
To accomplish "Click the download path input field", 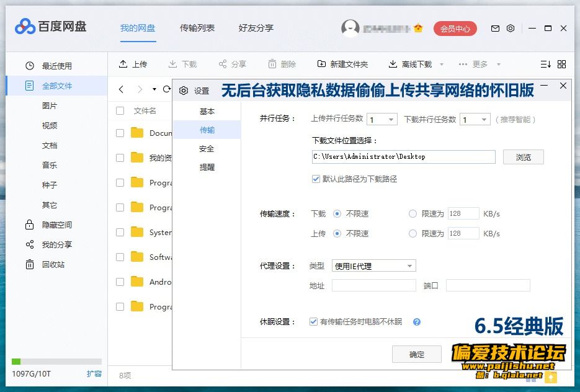I will coord(404,156).
